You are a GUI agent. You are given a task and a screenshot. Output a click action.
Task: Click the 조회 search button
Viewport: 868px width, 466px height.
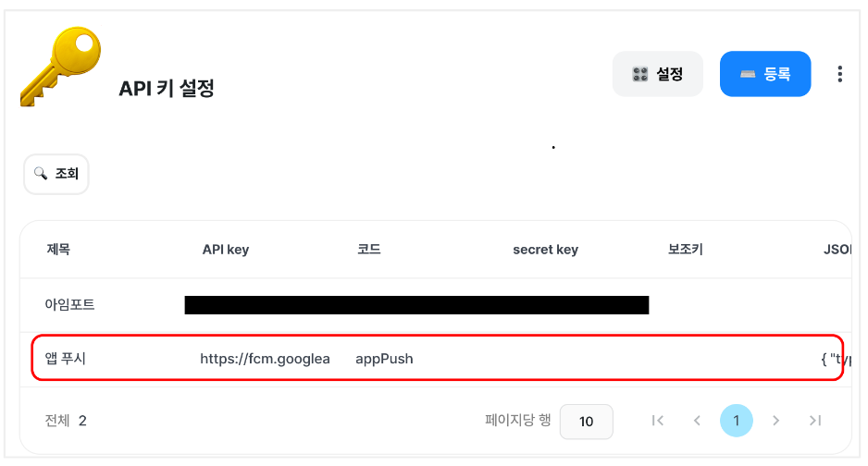click(x=56, y=174)
